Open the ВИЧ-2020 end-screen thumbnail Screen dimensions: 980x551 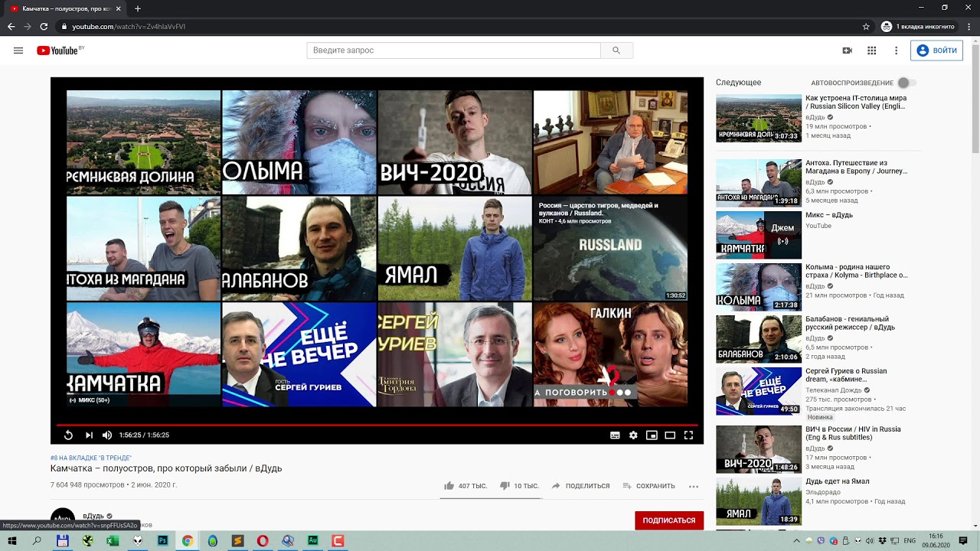tap(455, 142)
